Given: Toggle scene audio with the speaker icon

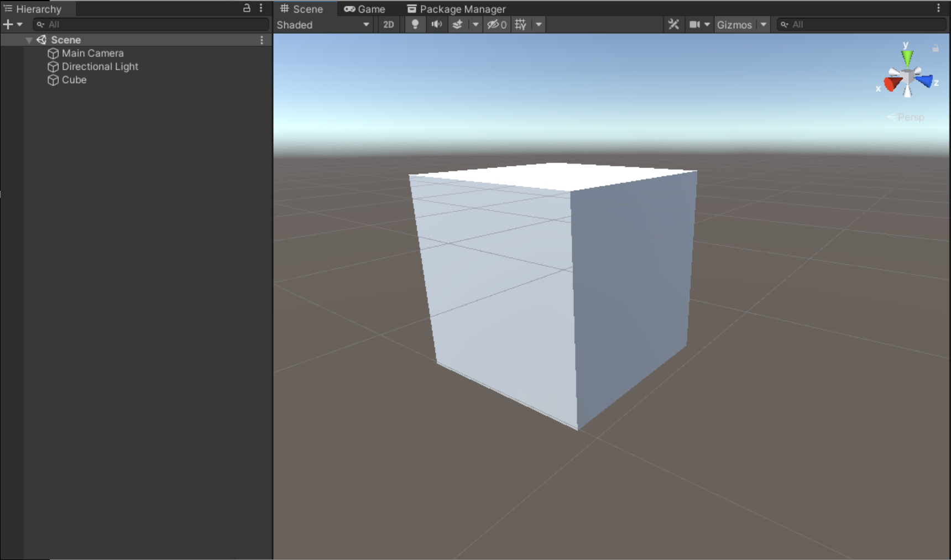Looking at the screenshot, I should [x=436, y=24].
